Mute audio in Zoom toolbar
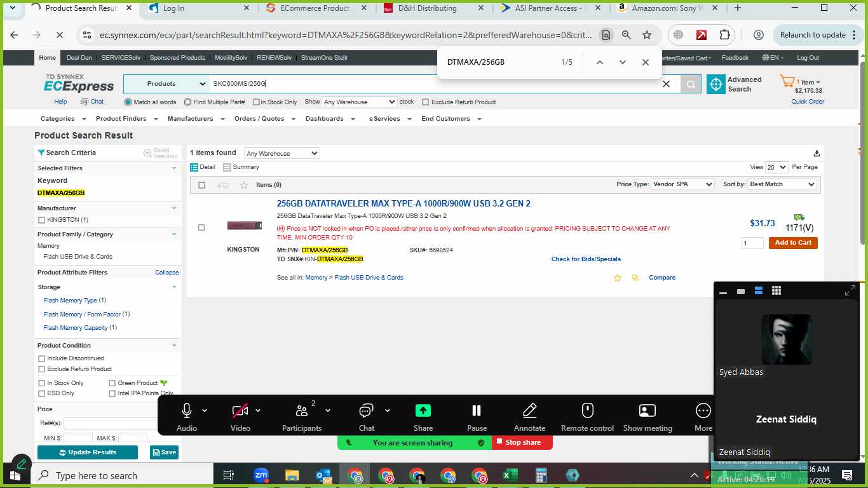The height and width of the screenshot is (488, 868). (187, 416)
